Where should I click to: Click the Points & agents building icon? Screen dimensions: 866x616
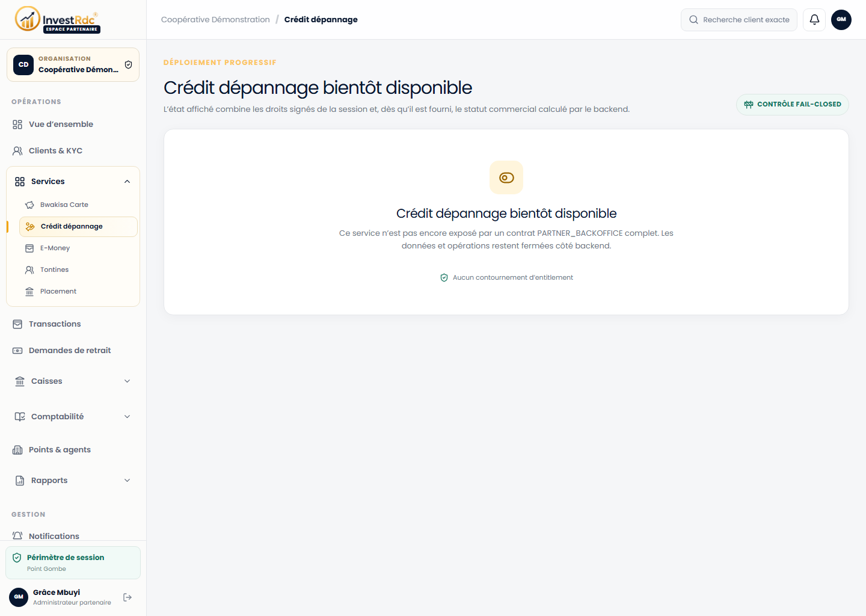tap(17, 450)
